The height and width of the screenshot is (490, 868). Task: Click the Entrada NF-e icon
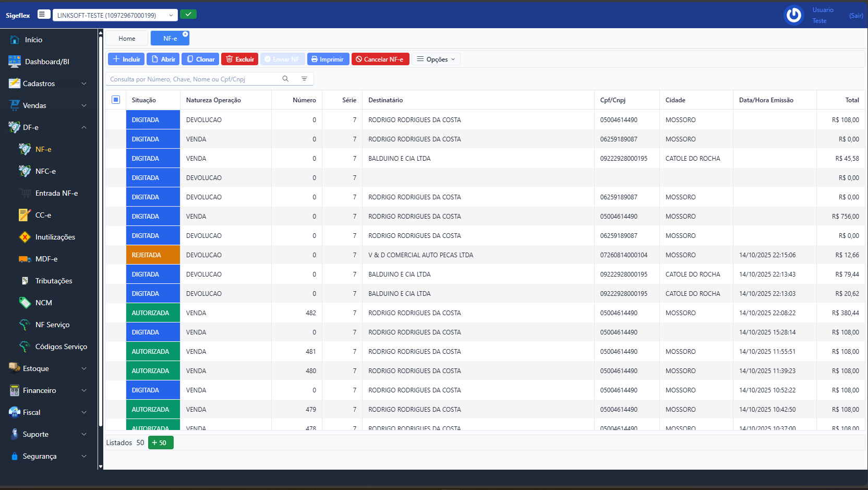click(25, 193)
